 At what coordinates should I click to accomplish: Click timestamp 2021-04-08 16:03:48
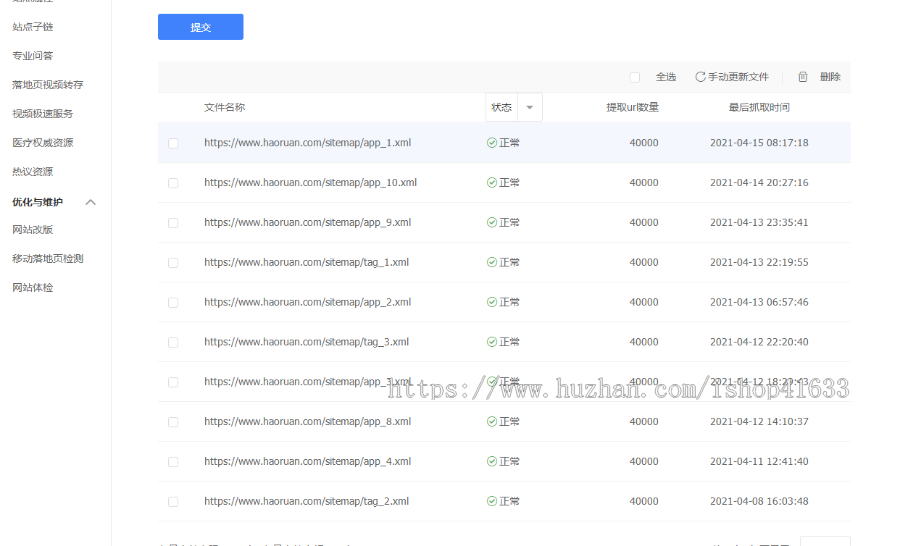[759, 501]
